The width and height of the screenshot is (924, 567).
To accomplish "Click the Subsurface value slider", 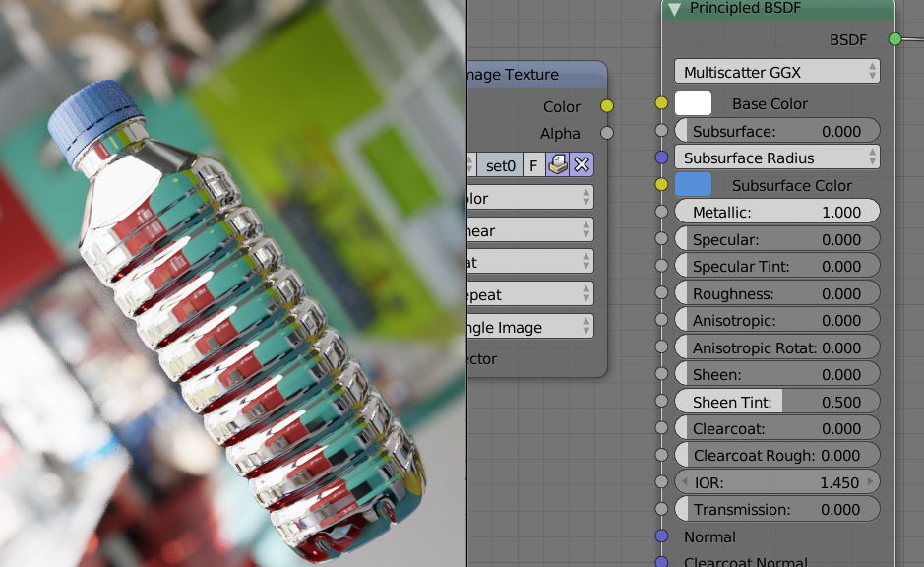I will (x=776, y=131).
